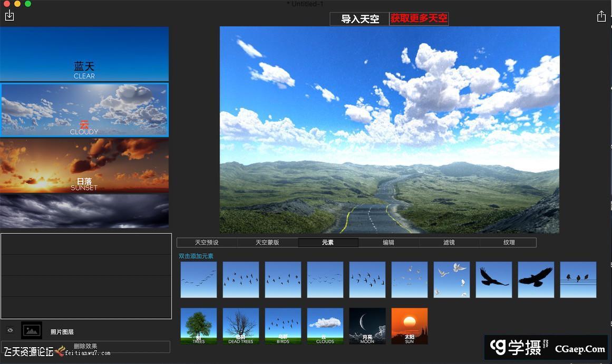
Task: Select the BIRDS flock element icon
Action: coord(283,325)
